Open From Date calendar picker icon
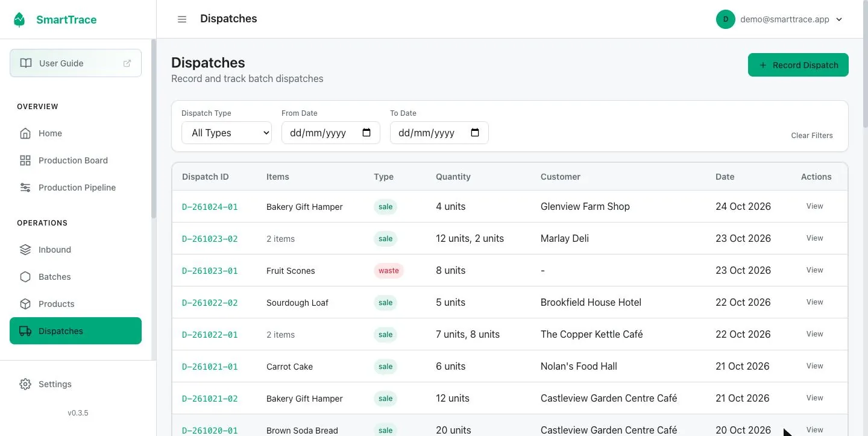The image size is (868, 436). pos(366,133)
